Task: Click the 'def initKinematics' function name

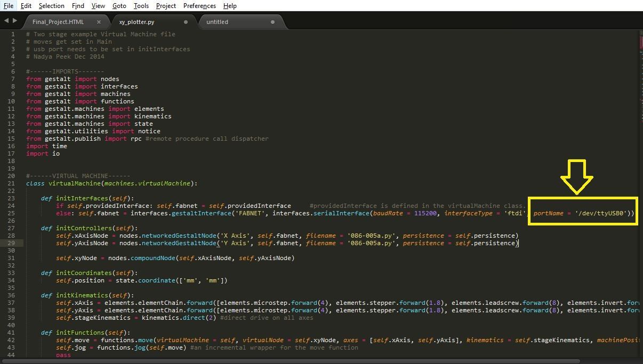Action: pos(82,295)
